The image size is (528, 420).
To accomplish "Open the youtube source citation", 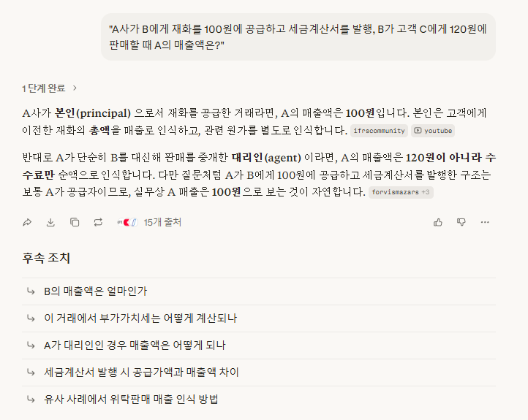I will 433,131.
